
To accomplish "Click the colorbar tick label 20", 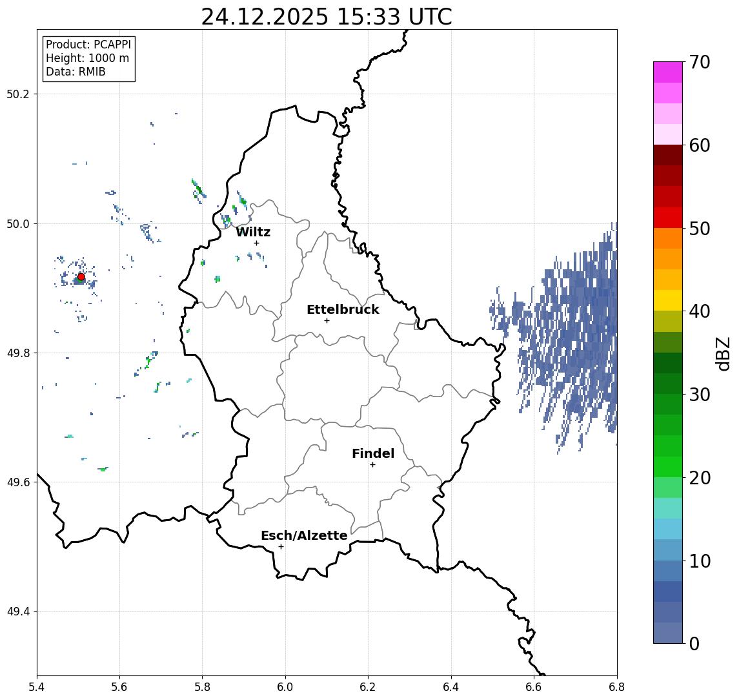I will [x=700, y=478].
